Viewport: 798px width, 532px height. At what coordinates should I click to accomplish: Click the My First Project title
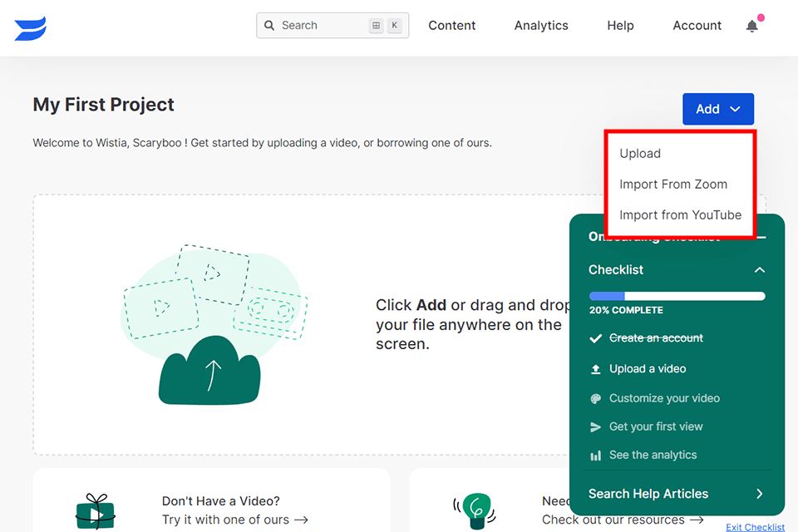click(x=103, y=105)
